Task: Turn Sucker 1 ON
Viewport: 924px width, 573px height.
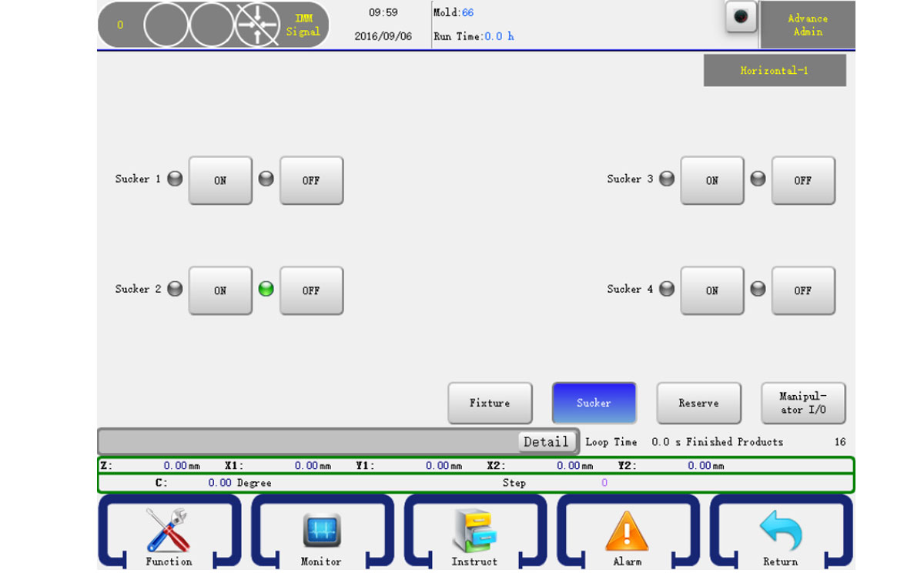Action: point(220,180)
